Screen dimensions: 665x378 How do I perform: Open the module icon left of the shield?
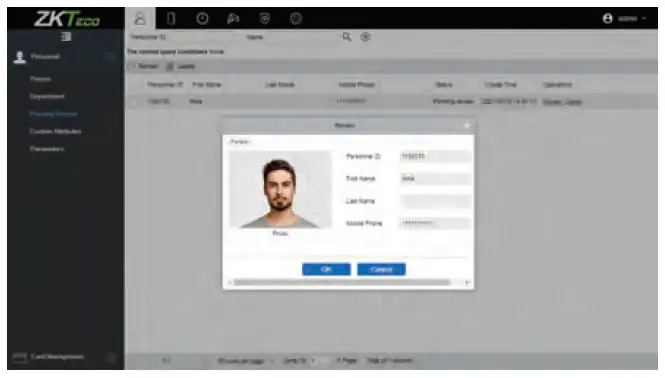[x=233, y=18]
